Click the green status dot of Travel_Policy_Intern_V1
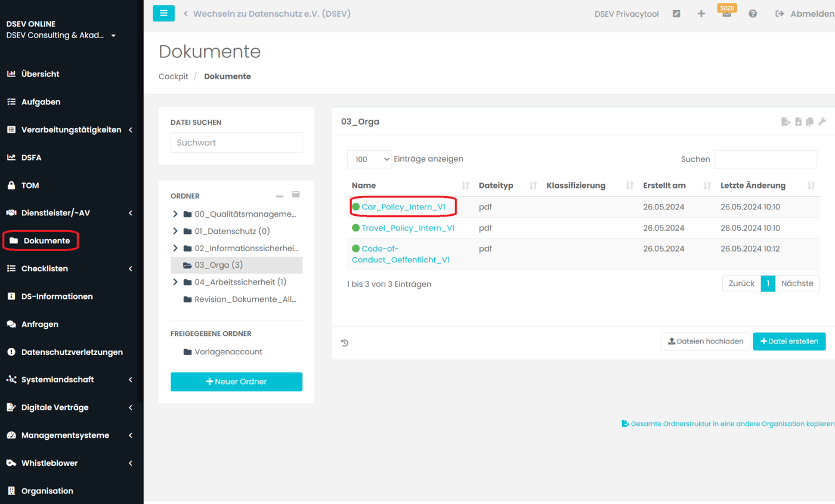Viewport: 835px width, 504px height. click(x=356, y=228)
